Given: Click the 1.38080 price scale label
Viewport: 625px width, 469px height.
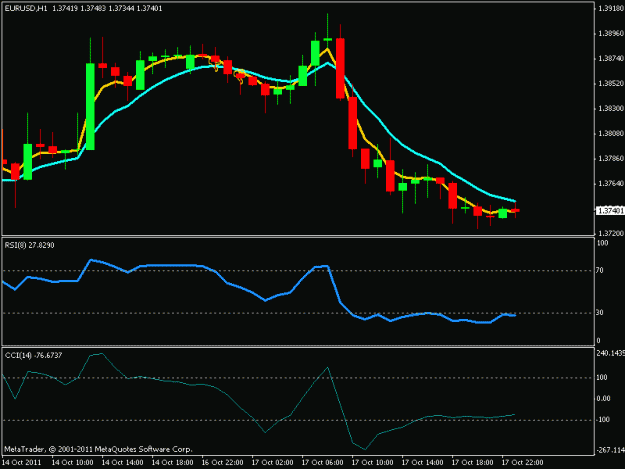Looking at the screenshot, I should click(x=611, y=133).
